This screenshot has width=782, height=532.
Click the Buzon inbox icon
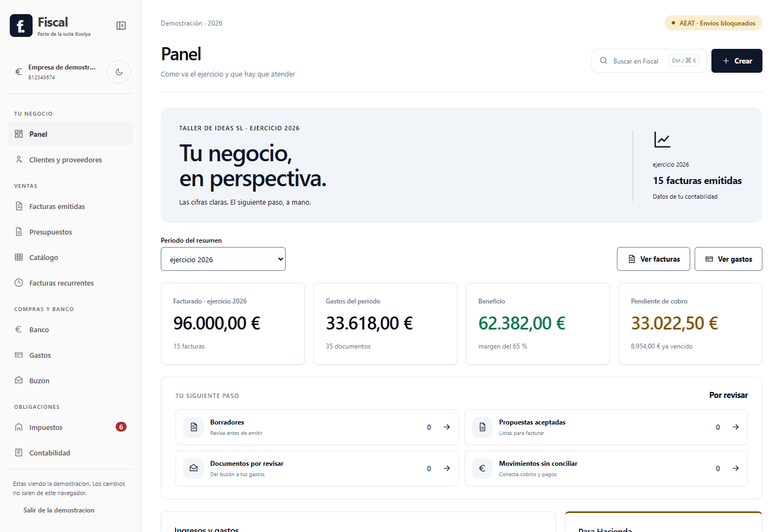point(19,381)
